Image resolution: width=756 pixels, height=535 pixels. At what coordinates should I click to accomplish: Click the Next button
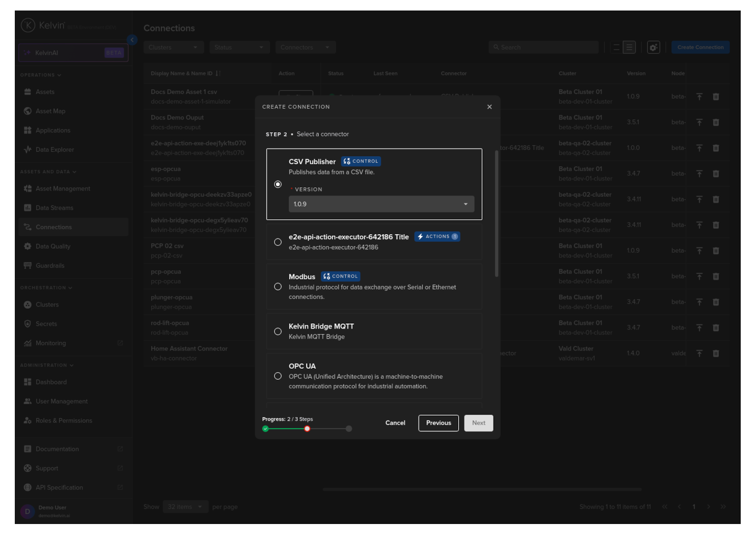(478, 423)
